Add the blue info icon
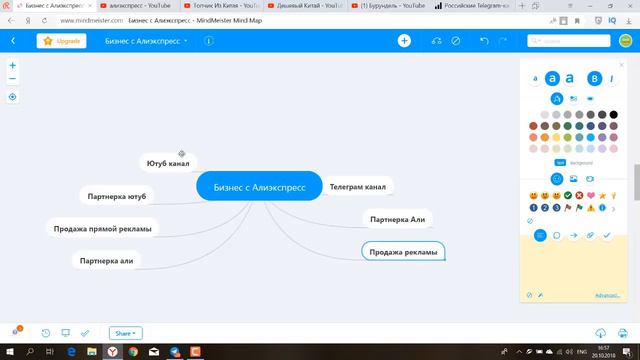Image resolution: width=640 pixels, height=360 pixels. tap(602, 208)
